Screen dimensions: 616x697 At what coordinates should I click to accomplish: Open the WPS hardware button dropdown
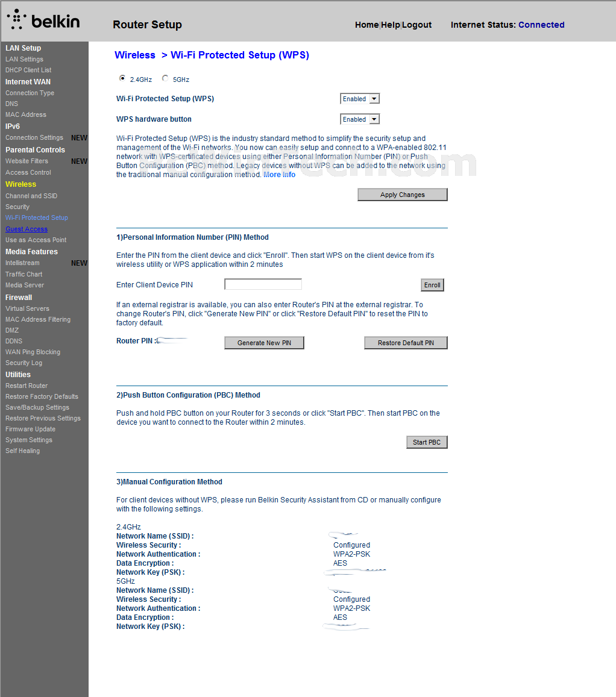(360, 119)
